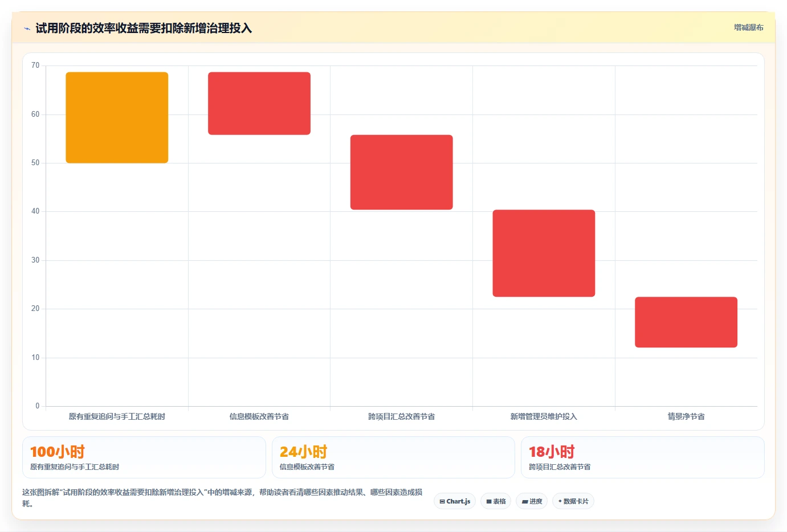Click the 增减瀑布 label in header

[x=748, y=27]
